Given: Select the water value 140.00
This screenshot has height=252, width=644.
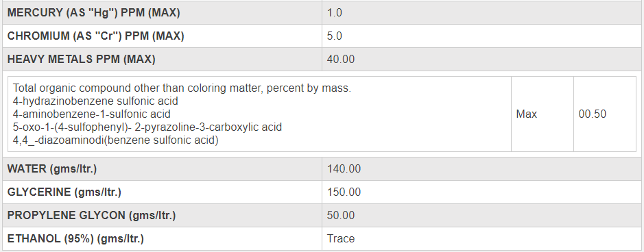Looking at the screenshot, I should click(344, 169).
